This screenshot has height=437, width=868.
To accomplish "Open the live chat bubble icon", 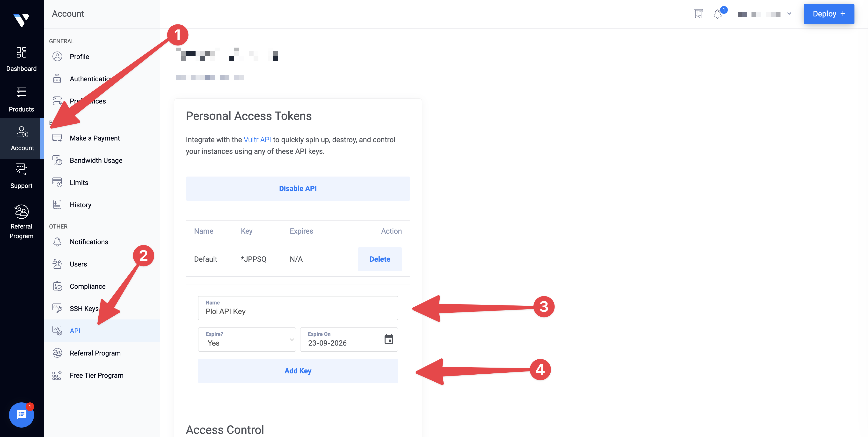I will 21,415.
